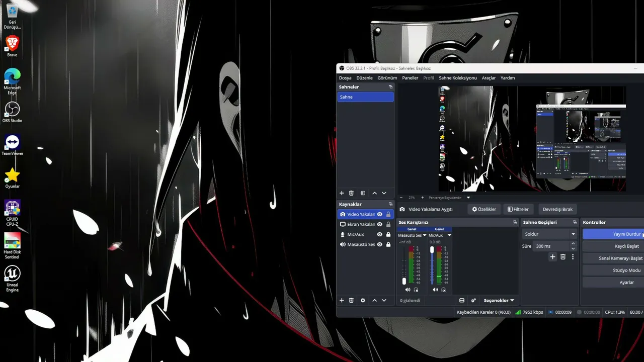Open the Soldur transition dropdown
The width and height of the screenshot is (644, 362).
pos(549,234)
